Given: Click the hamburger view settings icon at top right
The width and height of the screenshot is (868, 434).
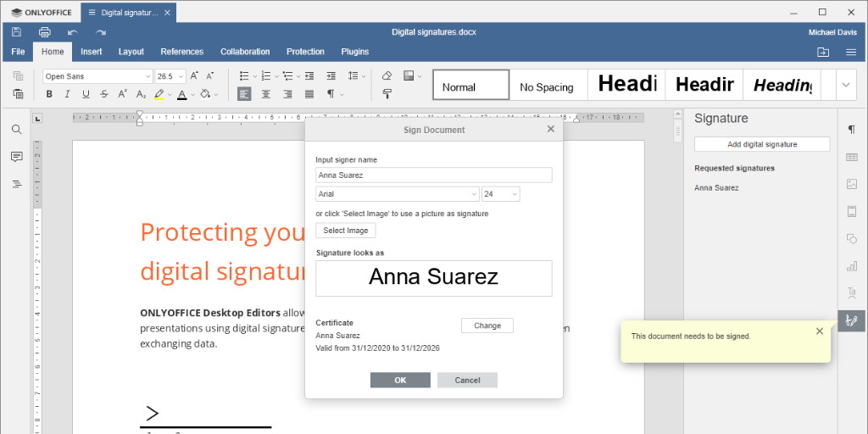Looking at the screenshot, I should (851, 52).
